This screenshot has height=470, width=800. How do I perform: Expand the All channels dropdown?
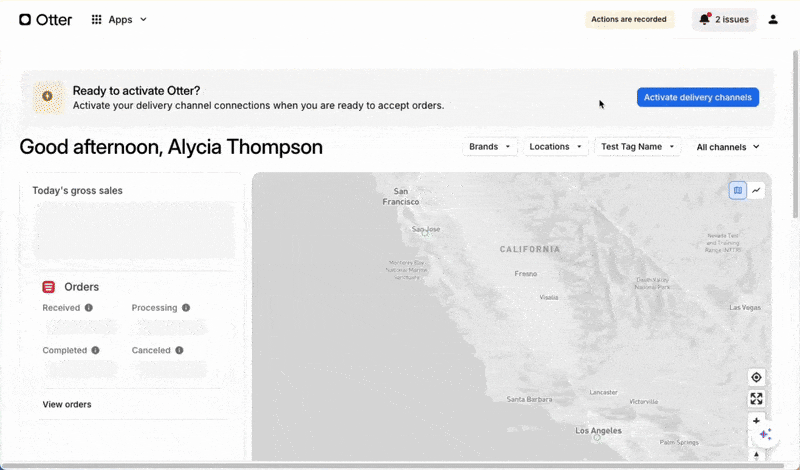(x=728, y=147)
